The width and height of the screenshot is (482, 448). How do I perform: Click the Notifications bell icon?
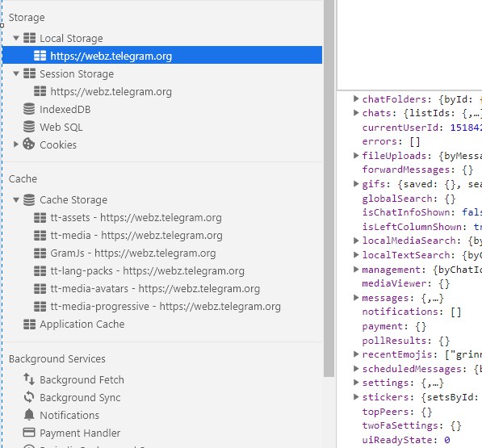click(29, 415)
